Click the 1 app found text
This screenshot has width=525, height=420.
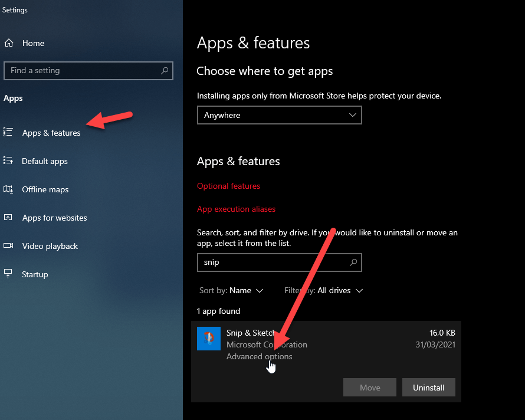pos(218,311)
